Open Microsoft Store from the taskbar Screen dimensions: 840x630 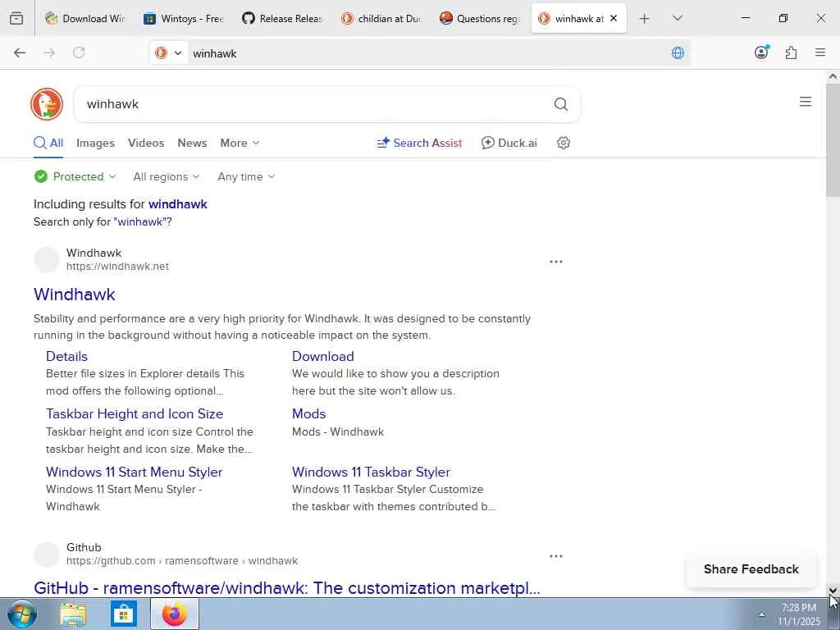124,614
